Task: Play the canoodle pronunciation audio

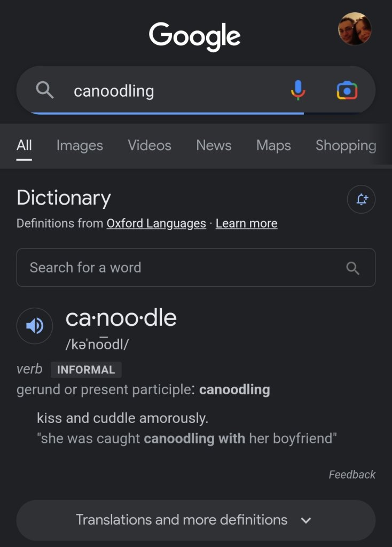Action: [35, 325]
